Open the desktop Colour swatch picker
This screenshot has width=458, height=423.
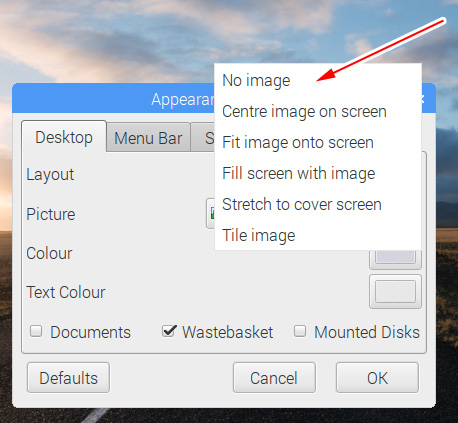395,259
